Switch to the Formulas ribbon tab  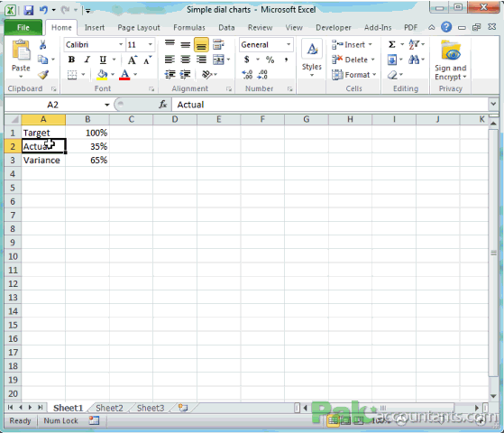(189, 28)
